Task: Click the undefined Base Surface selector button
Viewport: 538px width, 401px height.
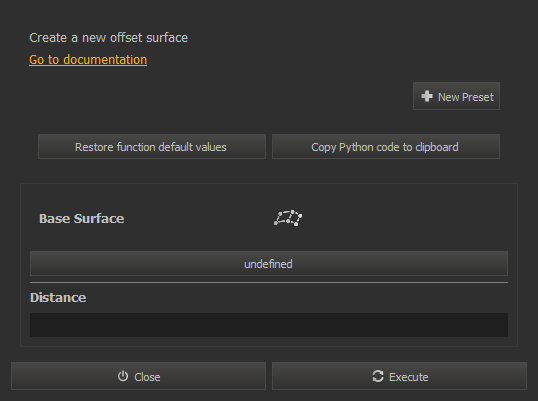Action: coord(269,264)
